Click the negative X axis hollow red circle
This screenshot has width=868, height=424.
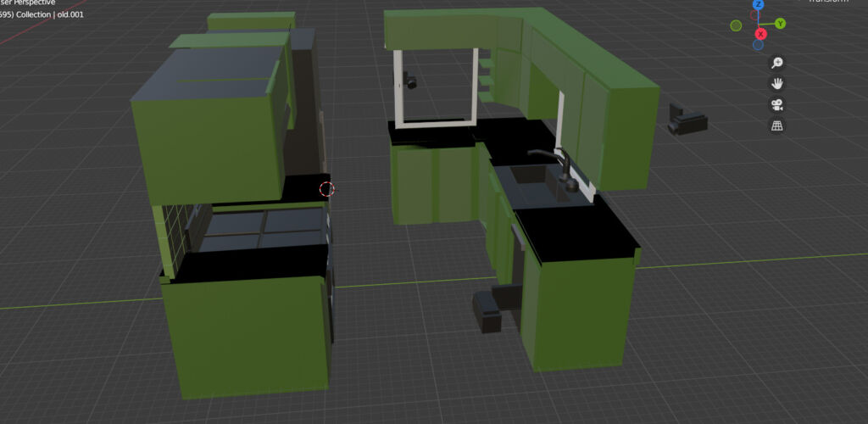point(754,15)
